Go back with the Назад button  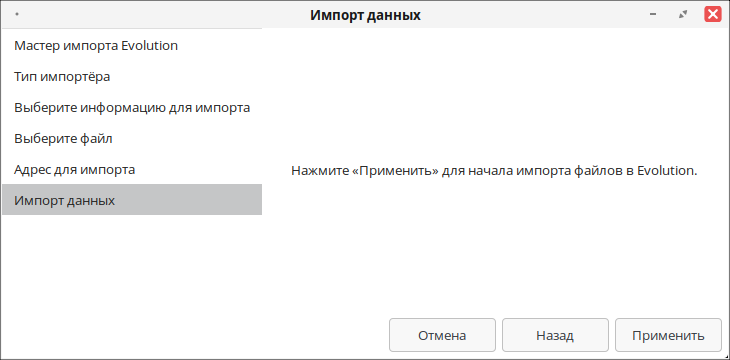click(555, 335)
